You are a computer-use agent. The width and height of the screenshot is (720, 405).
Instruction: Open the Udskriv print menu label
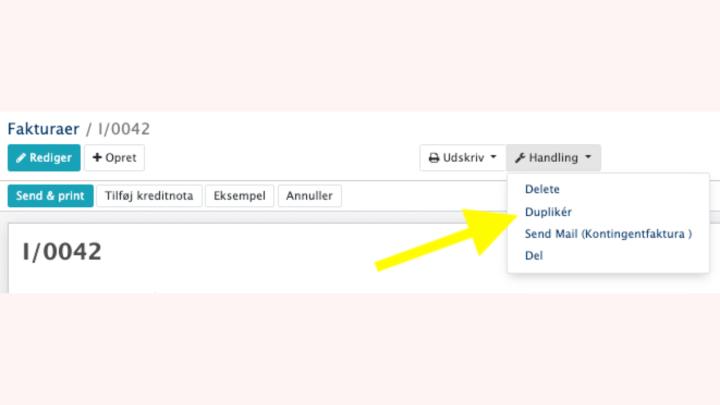[x=463, y=158]
